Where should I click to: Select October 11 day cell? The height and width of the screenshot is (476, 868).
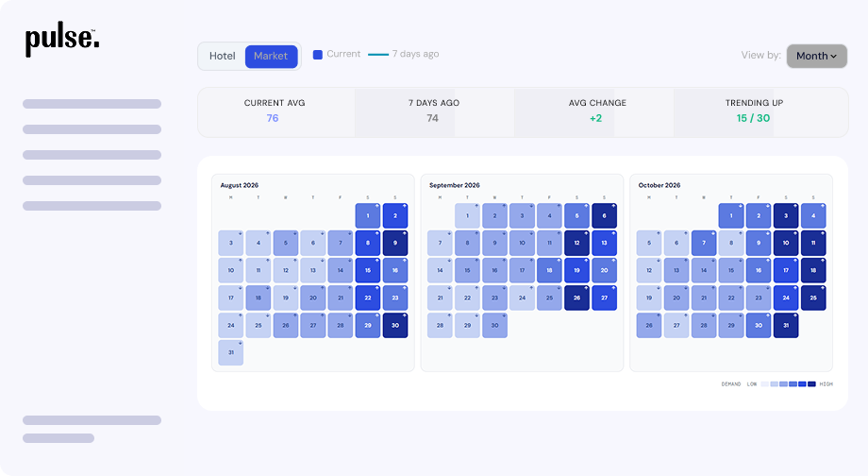pyautogui.click(x=813, y=243)
